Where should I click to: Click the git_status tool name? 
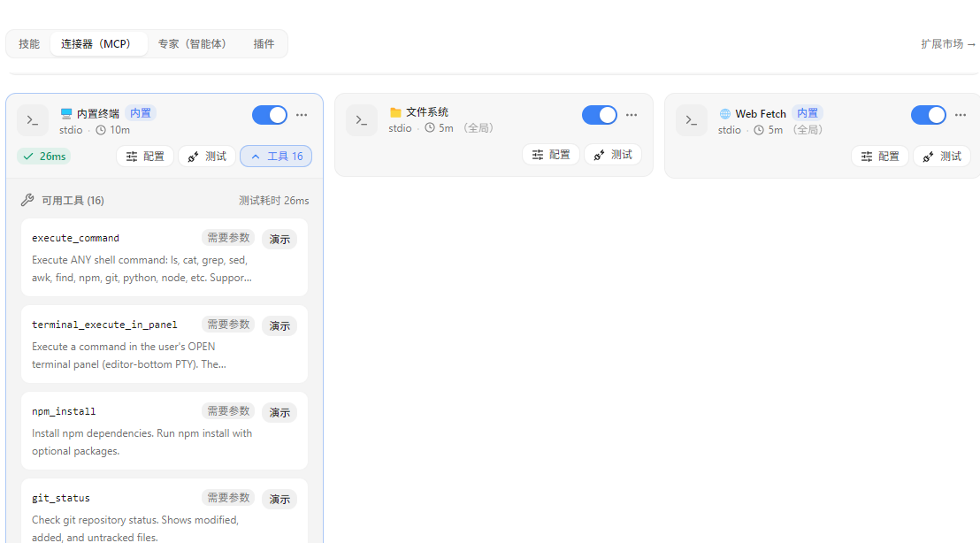pyautogui.click(x=61, y=498)
